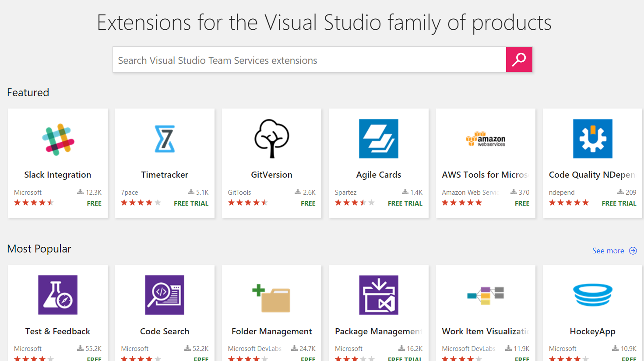Open the Work Item Visualization title

coord(486,331)
